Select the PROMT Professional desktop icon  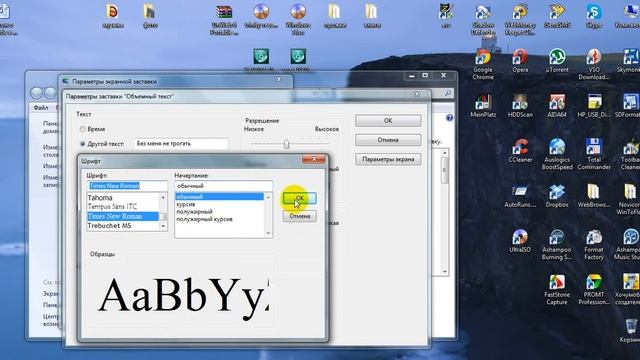(x=594, y=289)
